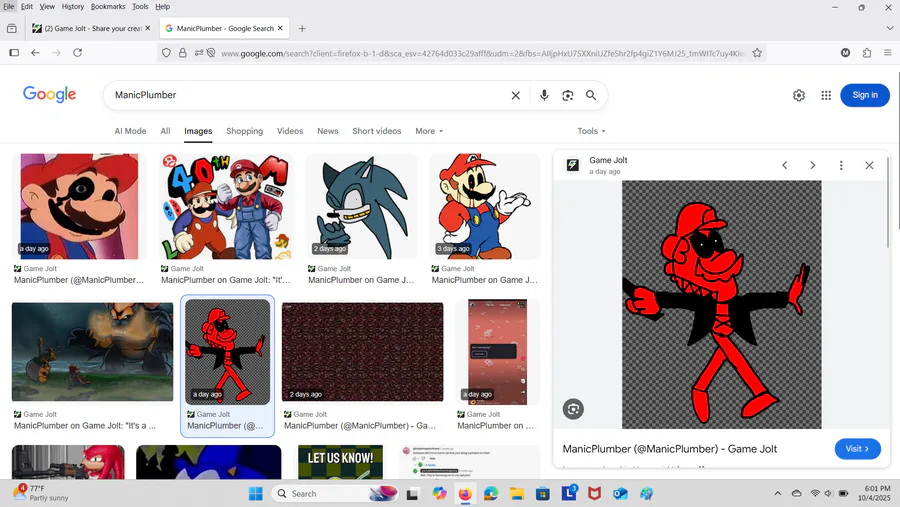Open Google Lens search by image icon

[568, 95]
